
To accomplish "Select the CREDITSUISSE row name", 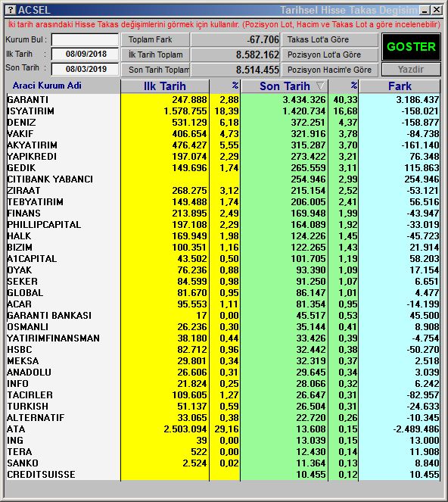I will point(42,475).
